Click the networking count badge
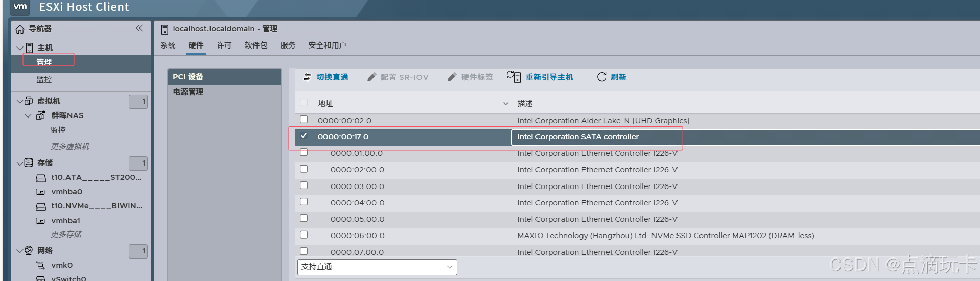 coord(138,251)
